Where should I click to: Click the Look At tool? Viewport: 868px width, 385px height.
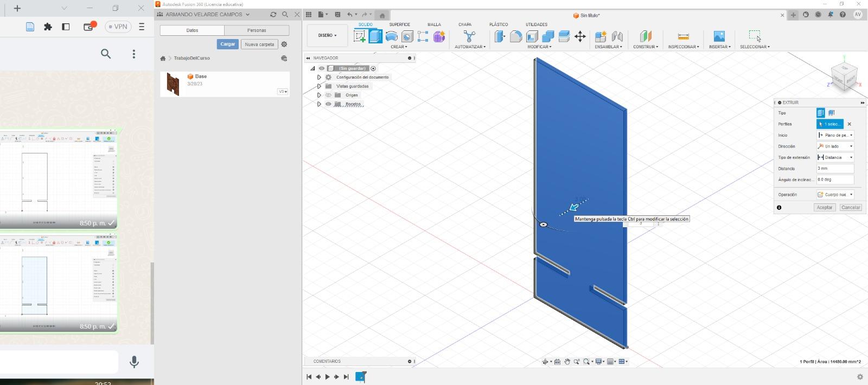tap(557, 362)
